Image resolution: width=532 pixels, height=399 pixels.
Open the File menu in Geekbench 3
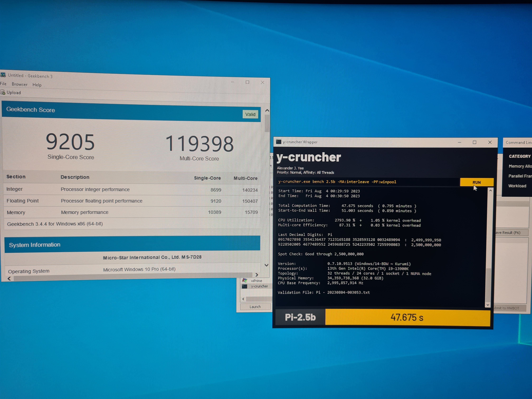coord(3,84)
